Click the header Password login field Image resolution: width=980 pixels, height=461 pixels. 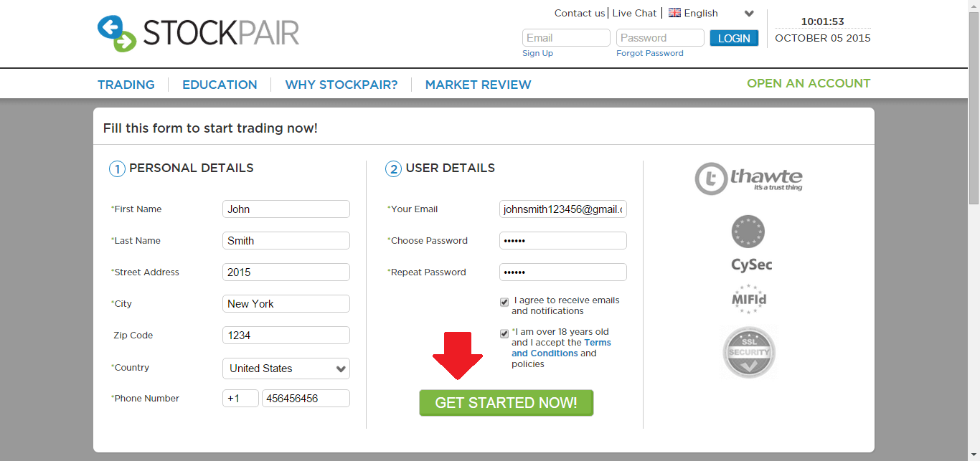coord(660,38)
